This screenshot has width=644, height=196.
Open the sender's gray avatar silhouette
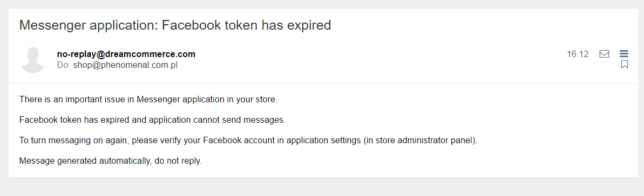pyautogui.click(x=33, y=60)
